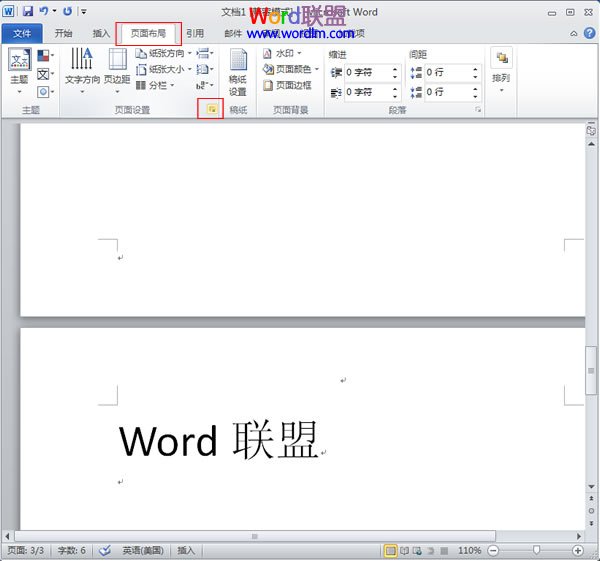Screen dimensions: 600x561
Task: Click the spacing after input field
Action: click(x=448, y=92)
